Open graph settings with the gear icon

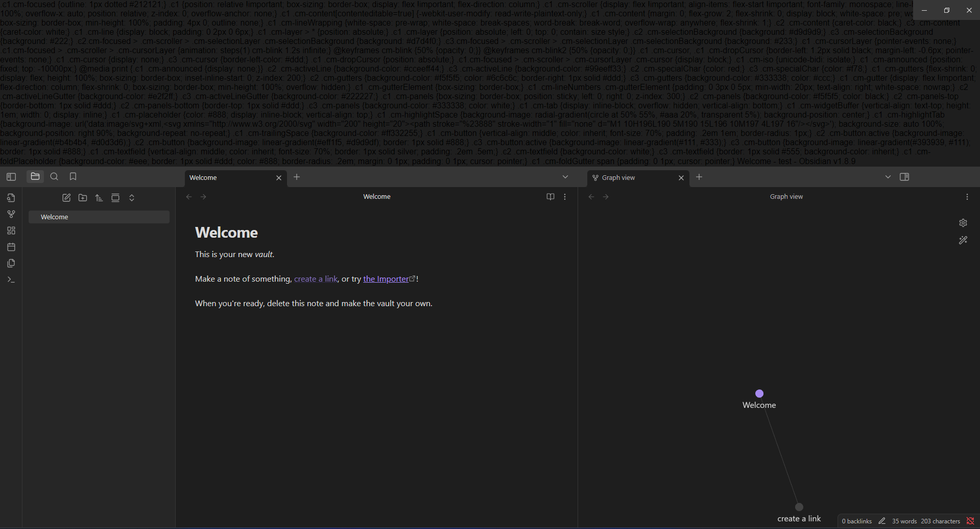coord(963,223)
